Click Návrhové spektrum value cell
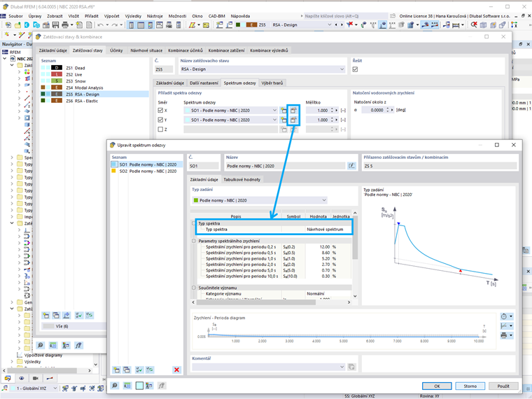532x399 pixels. pos(328,230)
